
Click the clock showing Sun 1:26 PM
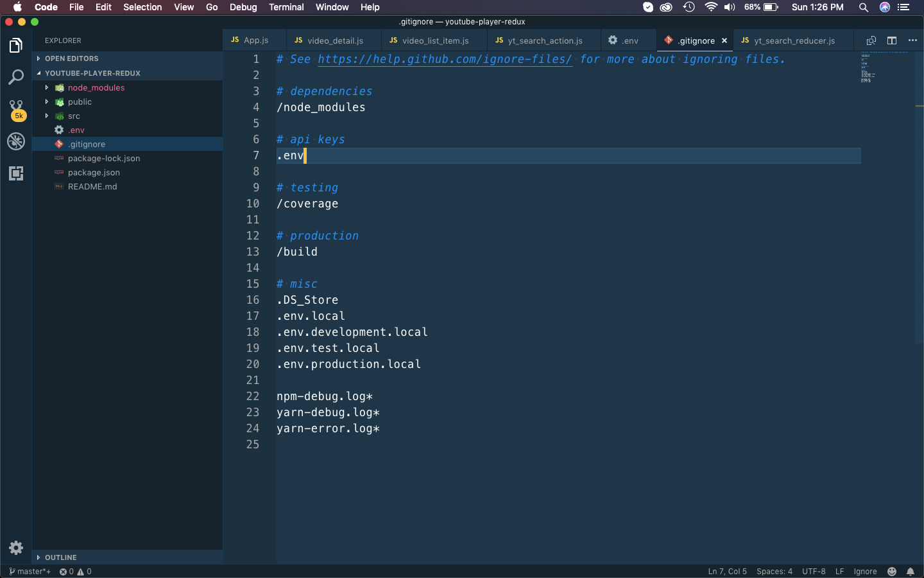817,7
